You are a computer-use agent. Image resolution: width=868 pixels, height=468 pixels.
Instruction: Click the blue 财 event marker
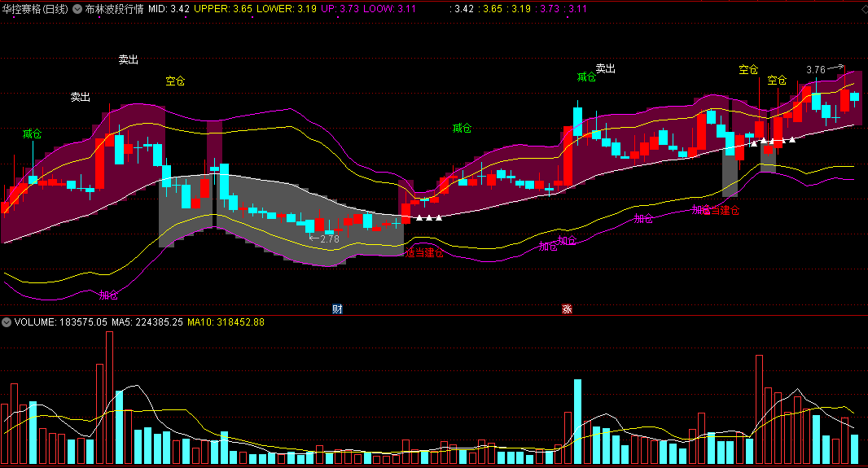pos(337,308)
